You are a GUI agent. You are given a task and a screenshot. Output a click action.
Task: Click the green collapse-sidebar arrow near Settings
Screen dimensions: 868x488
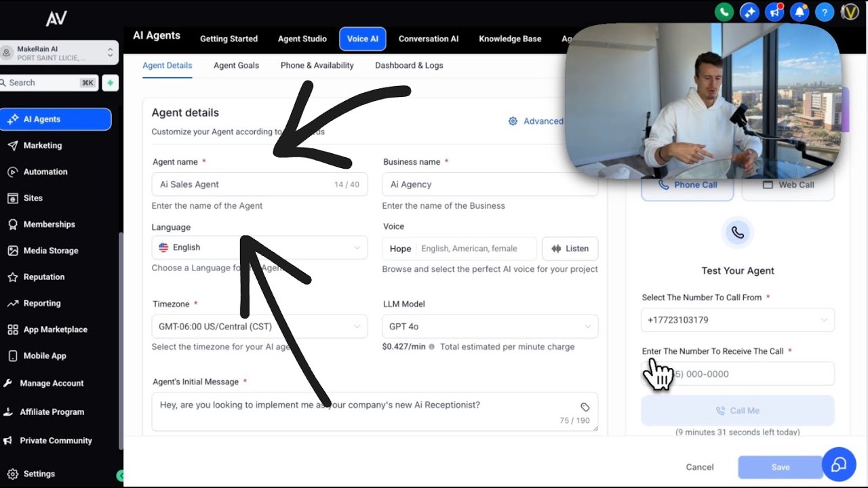(120, 476)
